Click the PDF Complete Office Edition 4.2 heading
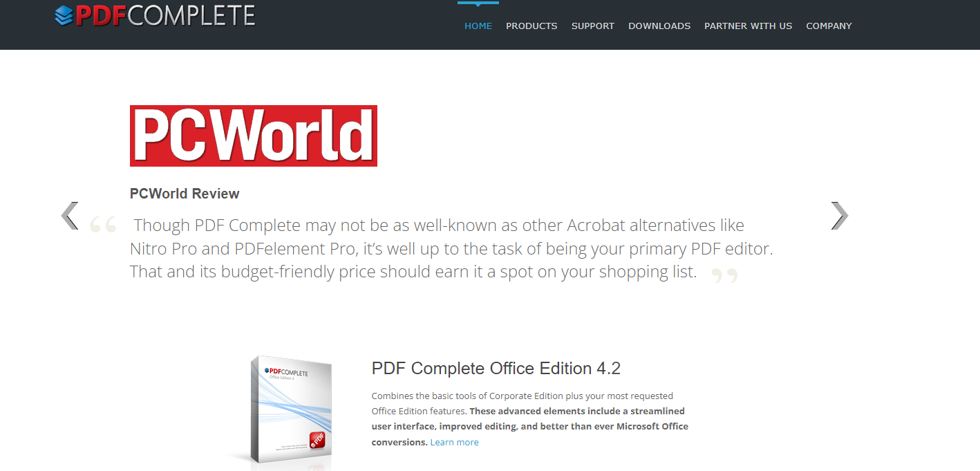980x471 pixels. pyautogui.click(x=496, y=369)
